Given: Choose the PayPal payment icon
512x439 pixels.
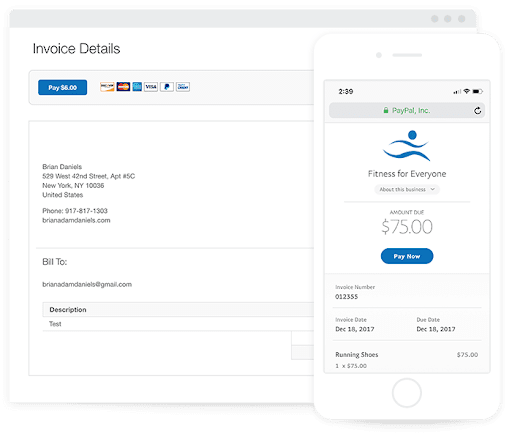Looking at the screenshot, I should [167, 87].
